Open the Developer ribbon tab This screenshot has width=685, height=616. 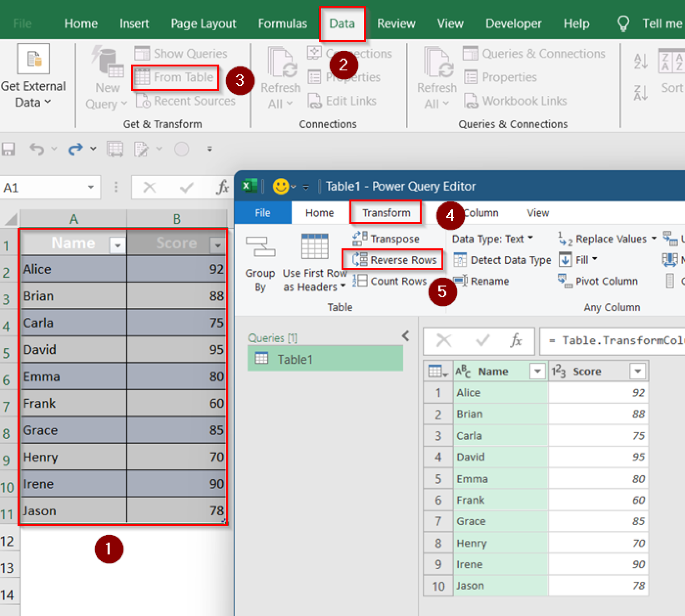[513, 23]
